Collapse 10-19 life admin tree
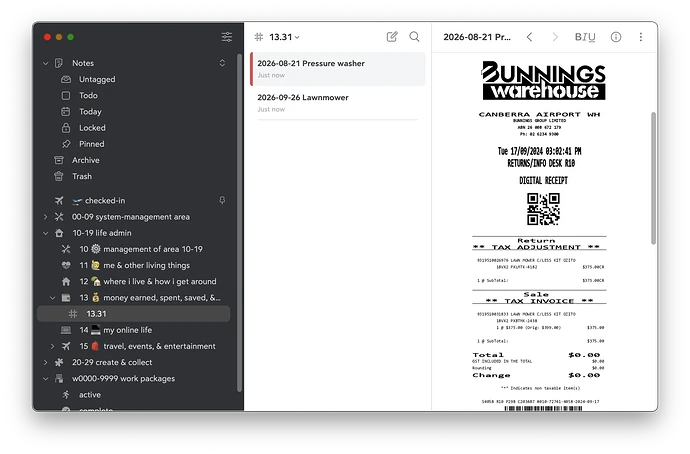This screenshot has height=454, width=690. click(x=45, y=233)
